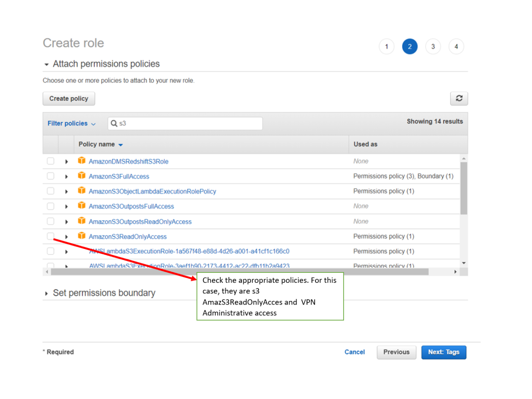Tick the AmazonS3ObjectLambdaExecutionRolePolicy checkbox
Image resolution: width=532 pixels, height=399 pixels.
(x=50, y=191)
